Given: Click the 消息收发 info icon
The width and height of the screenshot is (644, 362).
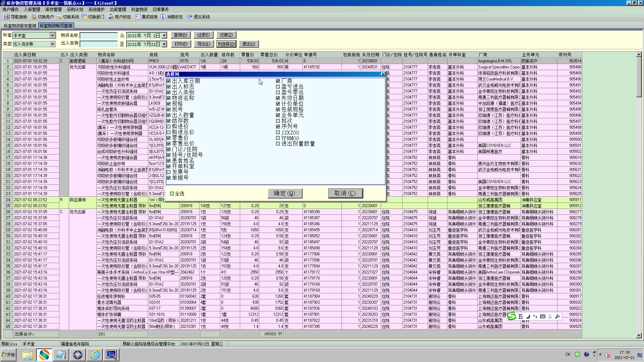Looking at the screenshot, I should [x=163, y=17].
